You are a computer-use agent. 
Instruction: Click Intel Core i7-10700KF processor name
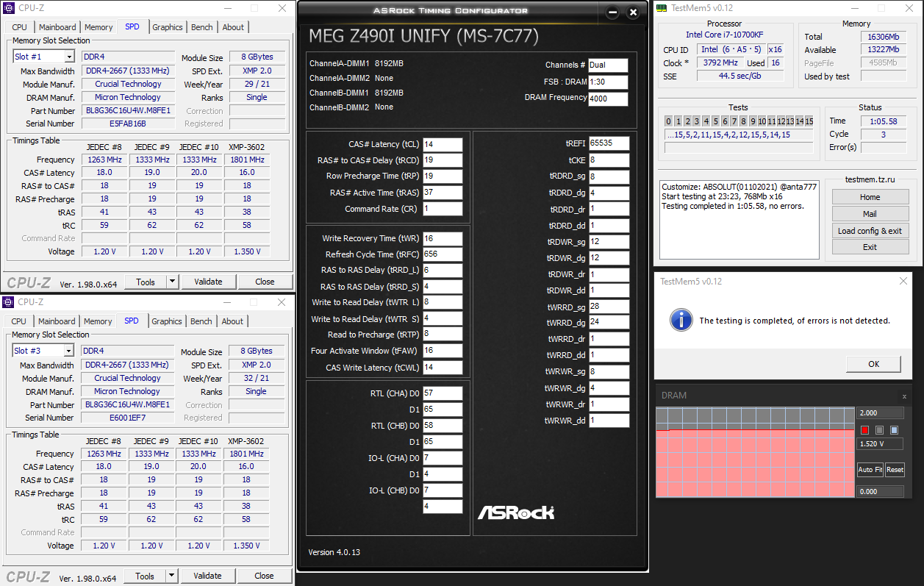(x=724, y=35)
